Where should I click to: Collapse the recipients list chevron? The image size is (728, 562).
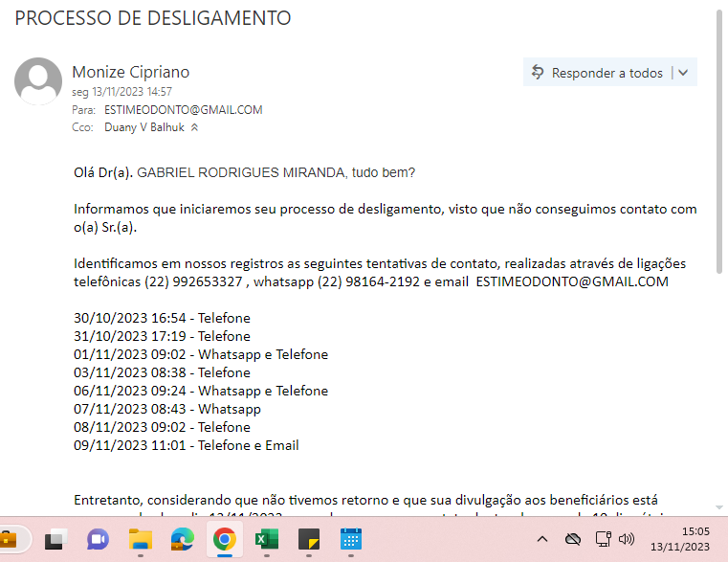pyautogui.click(x=194, y=127)
